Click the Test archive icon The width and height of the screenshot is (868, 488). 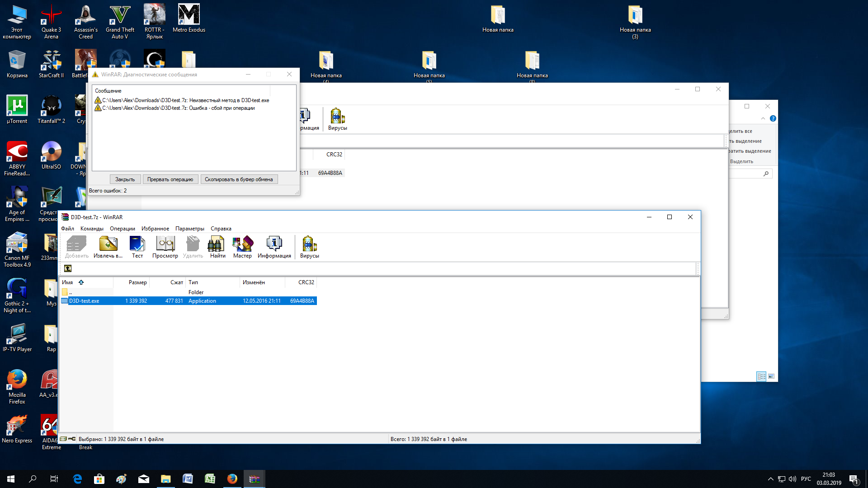[137, 247]
